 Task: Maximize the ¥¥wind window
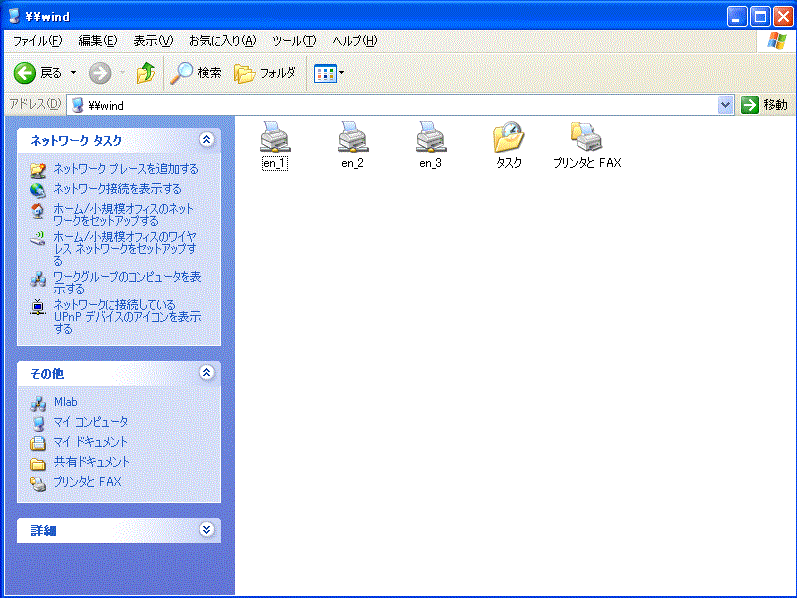click(760, 17)
